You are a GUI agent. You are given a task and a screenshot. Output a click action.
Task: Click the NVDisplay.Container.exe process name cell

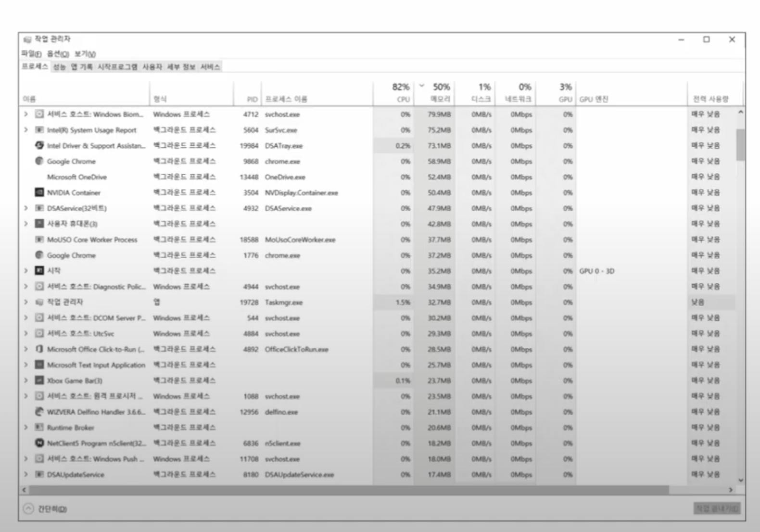(x=301, y=193)
